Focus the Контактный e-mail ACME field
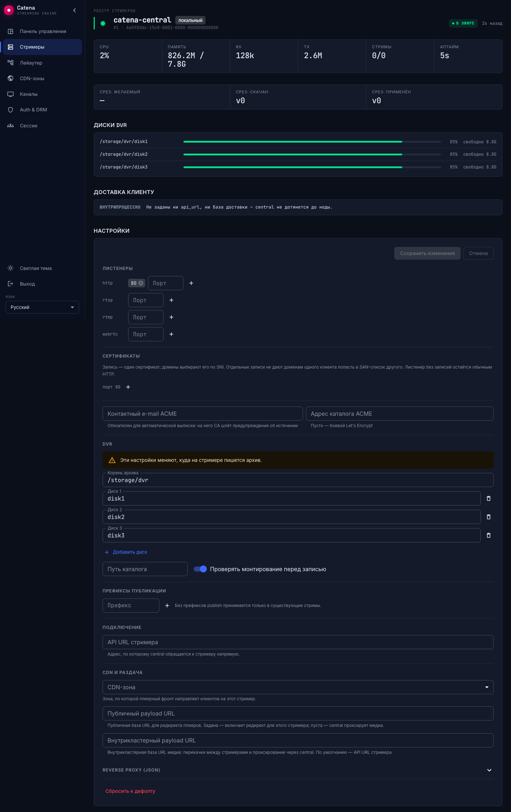The height and width of the screenshot is (812, 511). (x=203, y=414)
